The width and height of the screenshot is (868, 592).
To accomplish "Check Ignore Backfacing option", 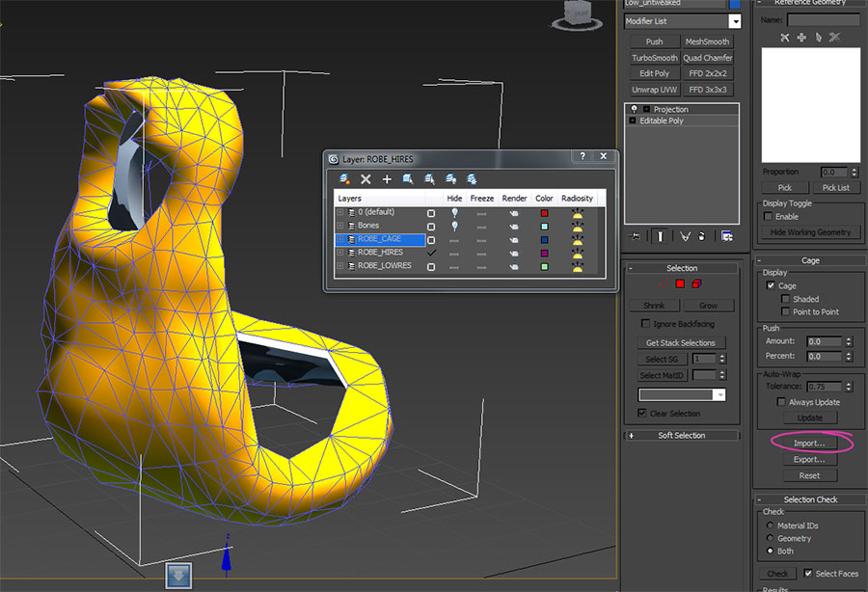I will pos(645,323).
